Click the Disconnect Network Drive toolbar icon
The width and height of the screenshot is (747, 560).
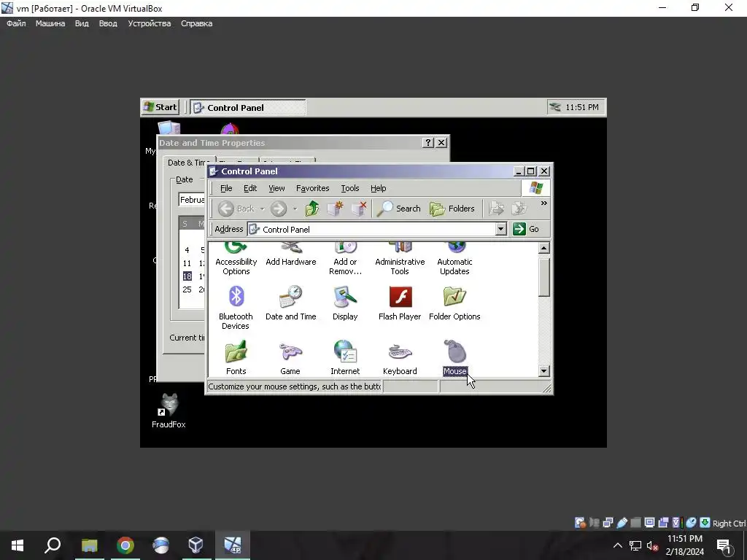(359, 209)
